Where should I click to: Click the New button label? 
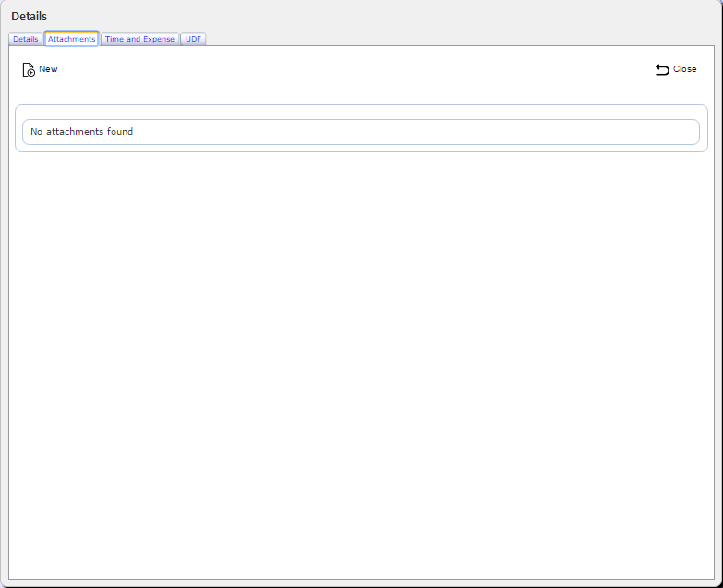coord(48,69)
